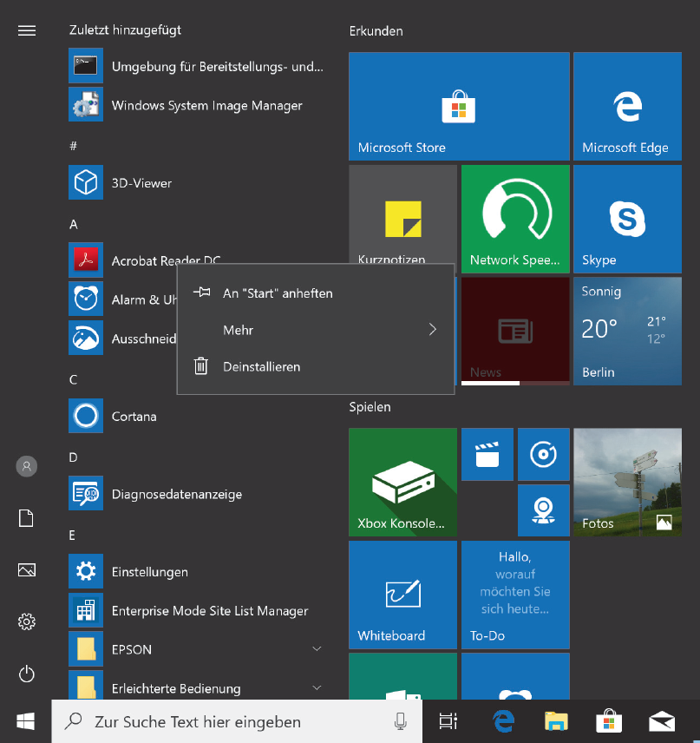Click in the taskbar search field
The image size is (700, 743).
coord(237,721)
